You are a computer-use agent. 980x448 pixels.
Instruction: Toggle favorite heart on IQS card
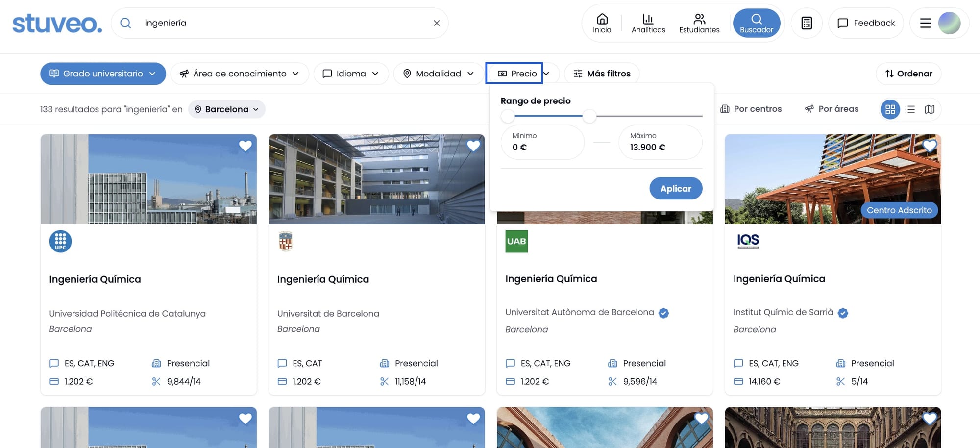930,146
